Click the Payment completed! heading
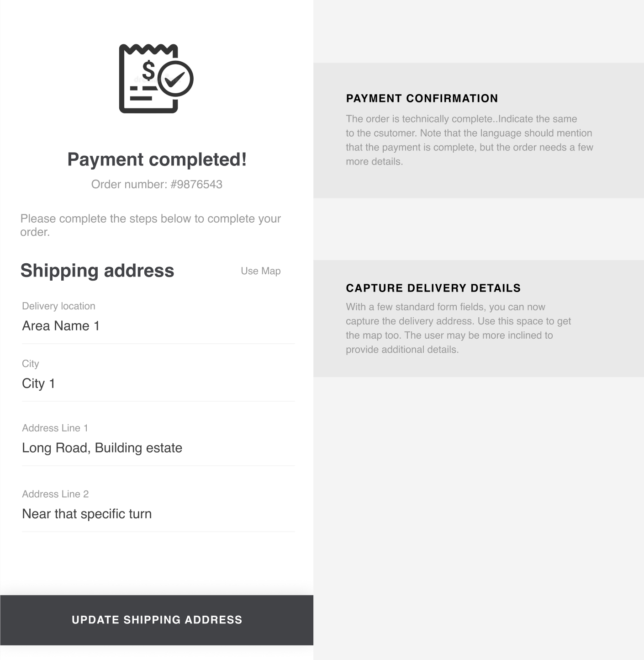 (x=157, y=160)
